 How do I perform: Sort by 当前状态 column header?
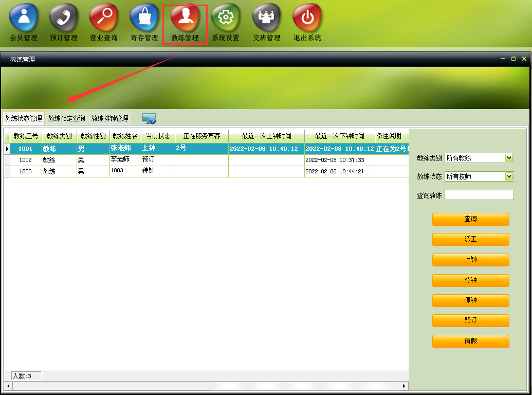(158, 136)
